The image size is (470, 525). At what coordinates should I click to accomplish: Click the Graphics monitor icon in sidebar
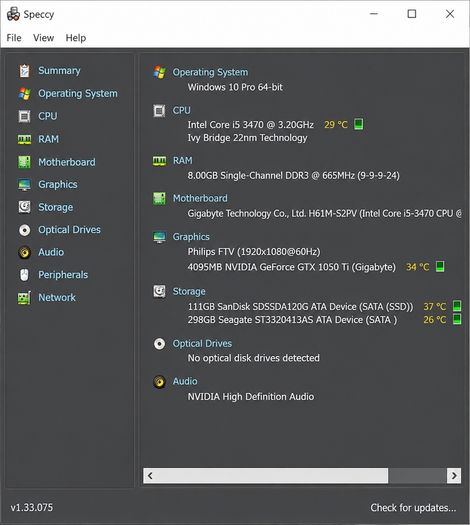(x=24, y=184)
